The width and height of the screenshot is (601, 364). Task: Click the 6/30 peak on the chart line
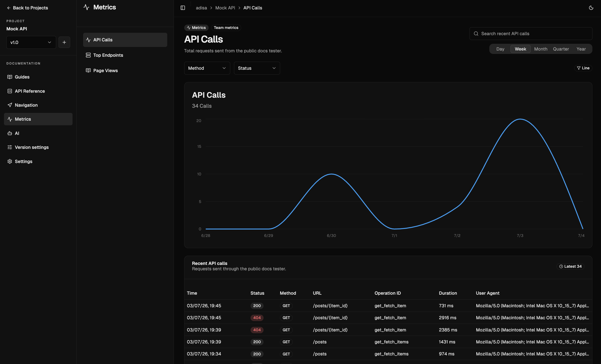331,174
